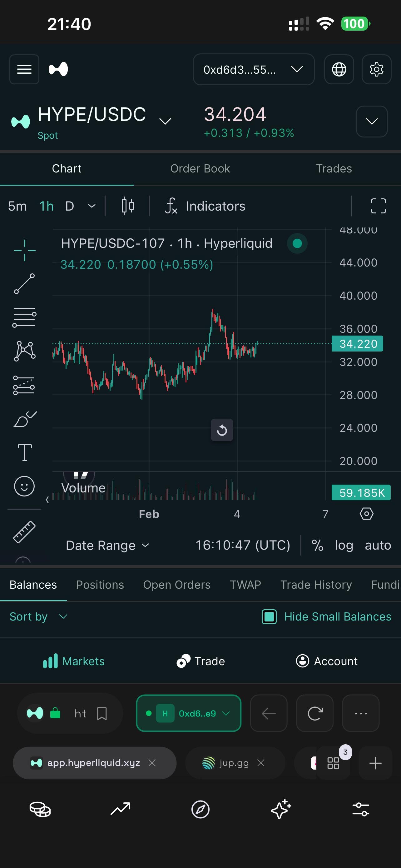The width and height of the screenshot is (401, 868).
Task: Toggle log scale on chart
Action: click(344, 545)
